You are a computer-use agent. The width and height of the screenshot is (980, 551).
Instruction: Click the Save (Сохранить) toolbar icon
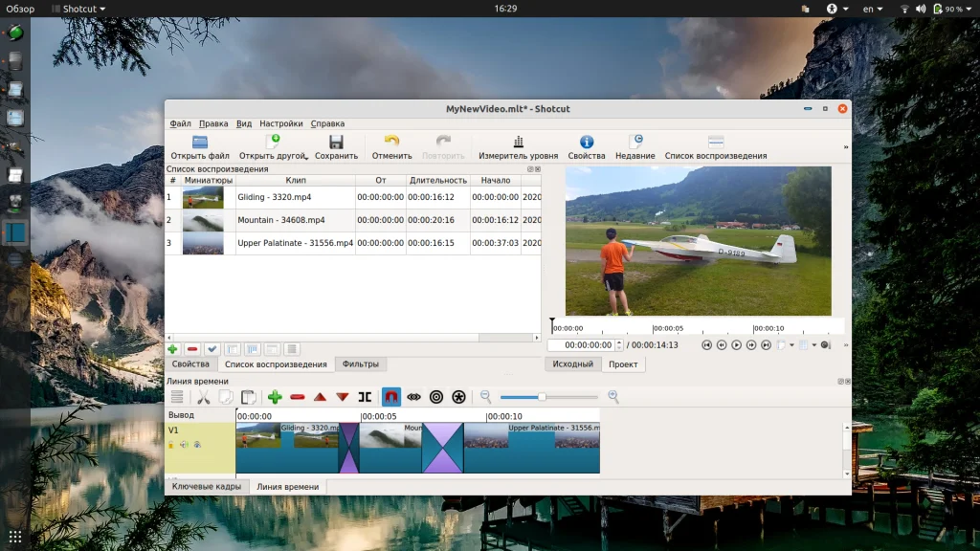[x=336, y=143]
